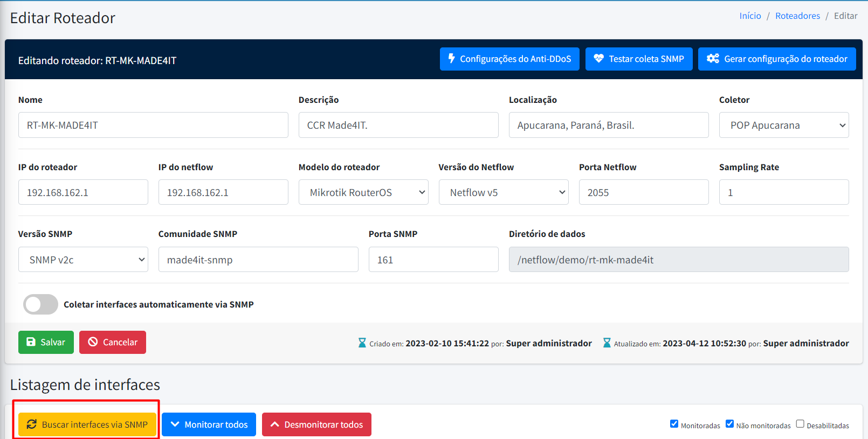The height and width of the screenshot is (439, 868).
Task: Focus the Nome field with RT-MK-MADE4IT
Action: coord(153,125)
